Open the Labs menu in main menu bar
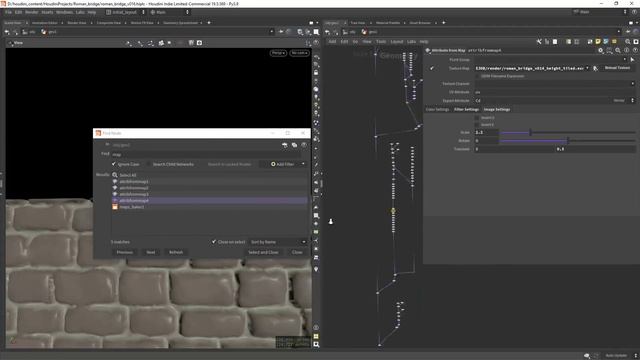 [x=80, y=12]
